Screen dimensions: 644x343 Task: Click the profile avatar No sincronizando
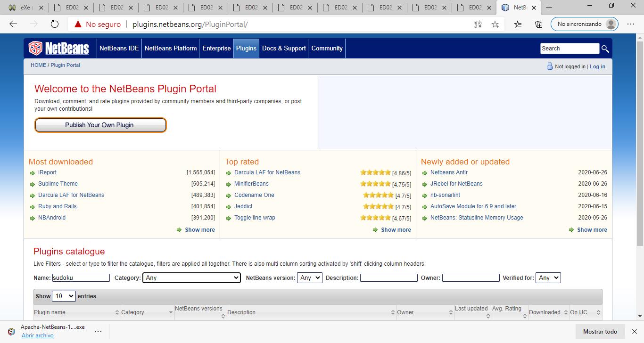click(x=585, y=24)
